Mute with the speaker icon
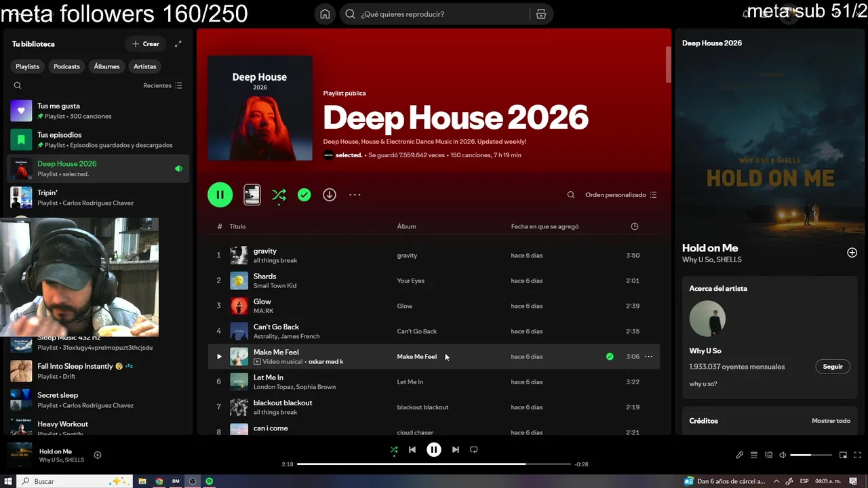 pyautogui.click(x=783, y=455)
